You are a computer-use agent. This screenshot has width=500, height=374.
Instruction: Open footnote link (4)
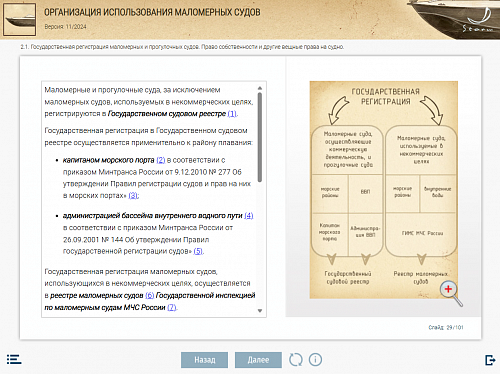pos(249,216)
